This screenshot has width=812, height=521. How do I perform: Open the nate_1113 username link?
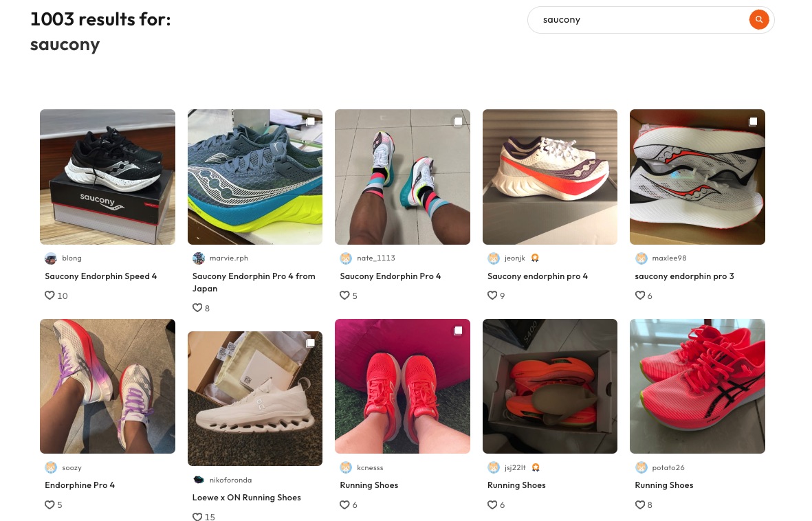(x=375, y=258)
